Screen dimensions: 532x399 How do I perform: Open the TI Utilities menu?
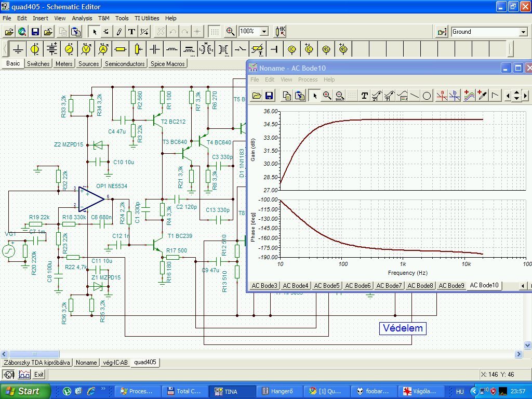coord(147,18)
